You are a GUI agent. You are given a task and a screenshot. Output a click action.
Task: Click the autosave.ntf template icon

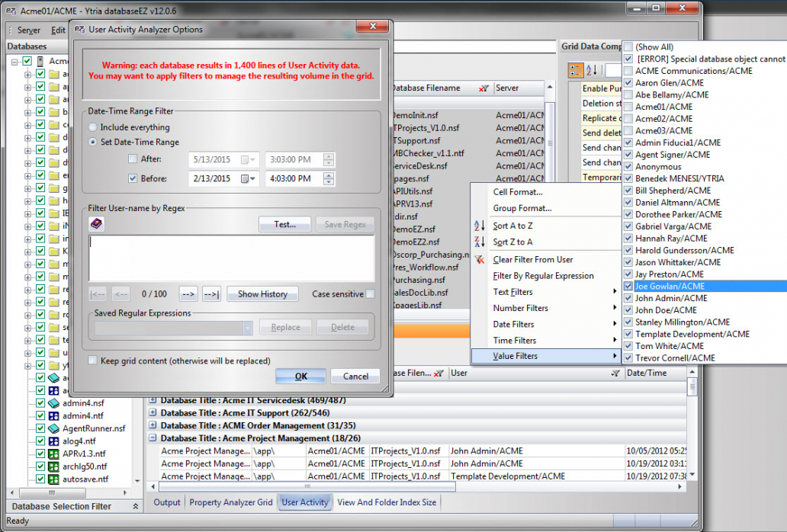53,479
